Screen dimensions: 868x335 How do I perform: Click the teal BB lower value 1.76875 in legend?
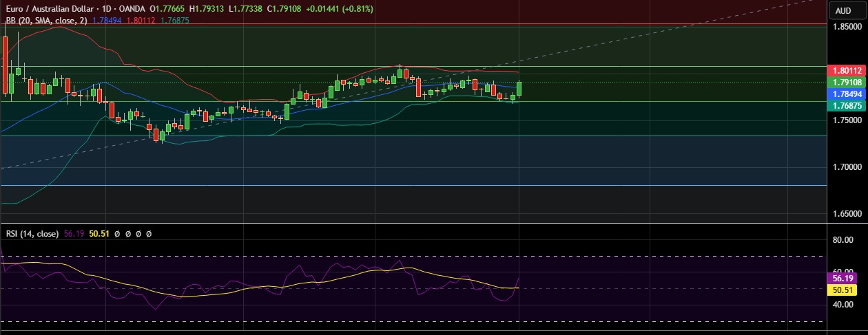(174, 21)
